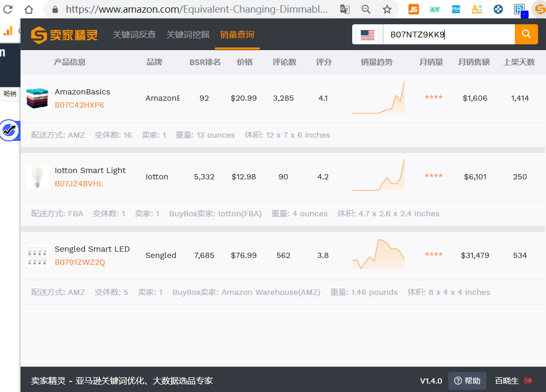Click the orange bar chart icon at left edge
The height and width of the screenshot is (392, 546).
click(x=8, y=31)
